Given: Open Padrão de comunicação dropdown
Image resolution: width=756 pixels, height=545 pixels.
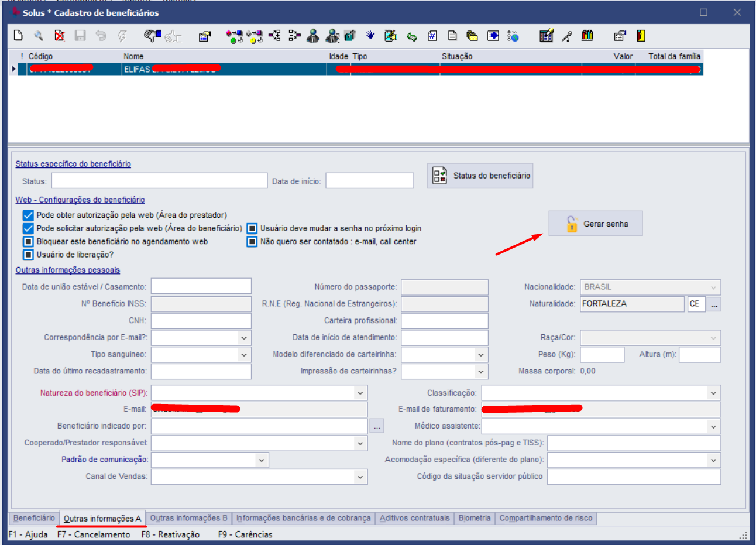Looking at the screenshot, I should click(x=262, y=460).
